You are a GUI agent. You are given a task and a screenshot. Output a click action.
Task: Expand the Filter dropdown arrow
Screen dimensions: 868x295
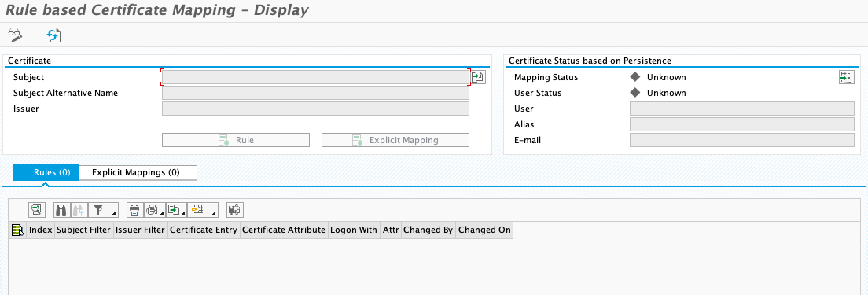point(114,213)
